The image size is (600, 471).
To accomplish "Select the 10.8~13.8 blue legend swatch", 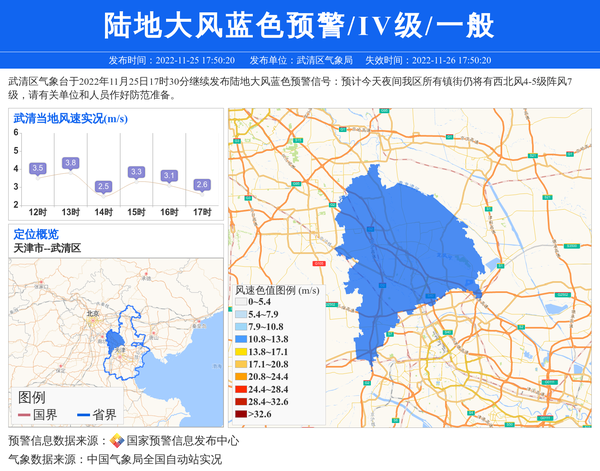I will click(240, 340).
